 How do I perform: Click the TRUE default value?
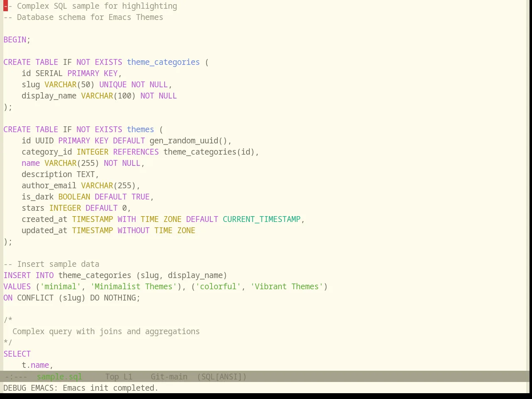[x=140, y=197]
